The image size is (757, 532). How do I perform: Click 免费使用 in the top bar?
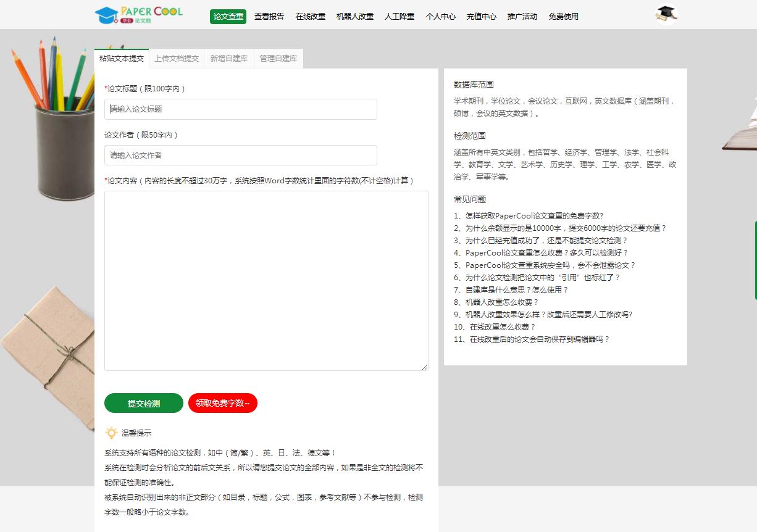[563, 17]
